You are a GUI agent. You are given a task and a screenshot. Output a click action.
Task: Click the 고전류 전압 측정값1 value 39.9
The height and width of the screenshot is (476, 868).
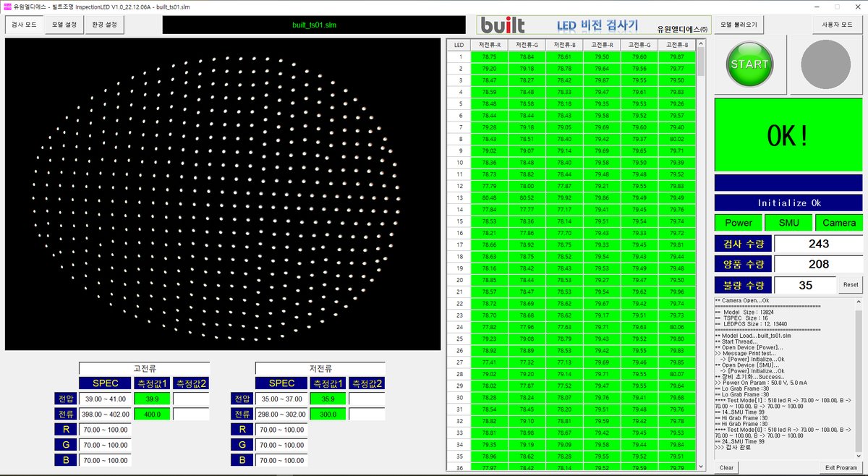point(152,399)
